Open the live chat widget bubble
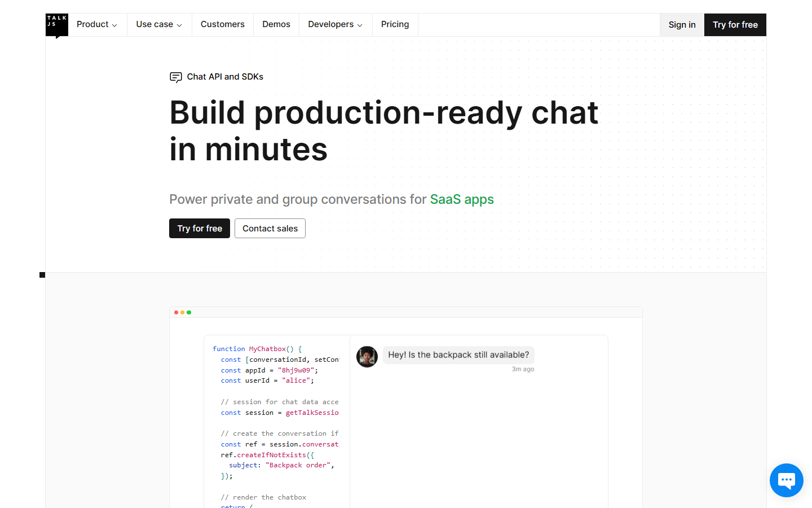The height and width of the screenshot is (508, 812). [x=786, y=480]
